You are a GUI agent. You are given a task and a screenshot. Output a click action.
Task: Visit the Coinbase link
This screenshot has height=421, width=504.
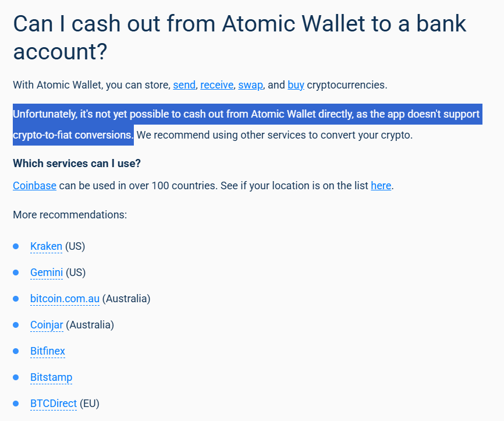pos(34,186)
